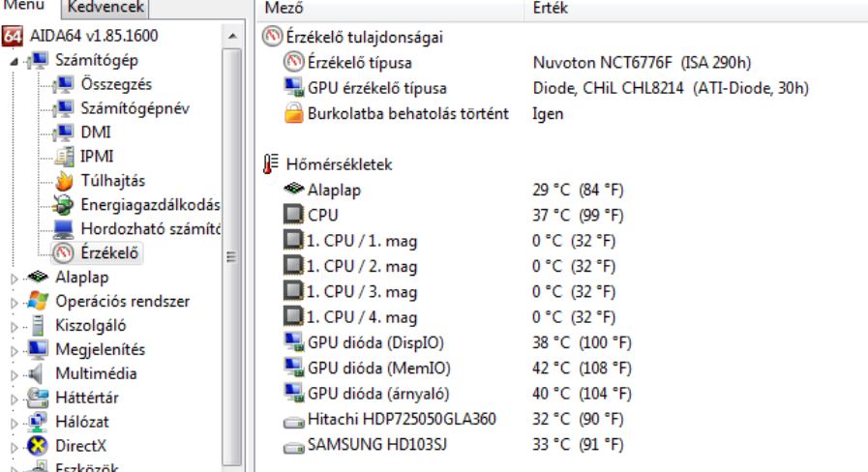868x472 pixels.
Task: Click the Hitachi hard drive icon
Action: (x=294, y=423)
